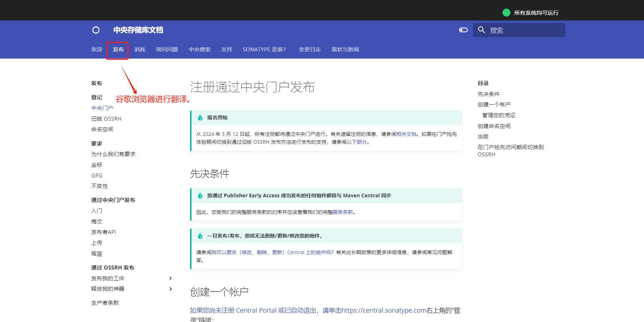Open the 支持 tab
This screenshot has height=322, width=644.
pos(227,50)
